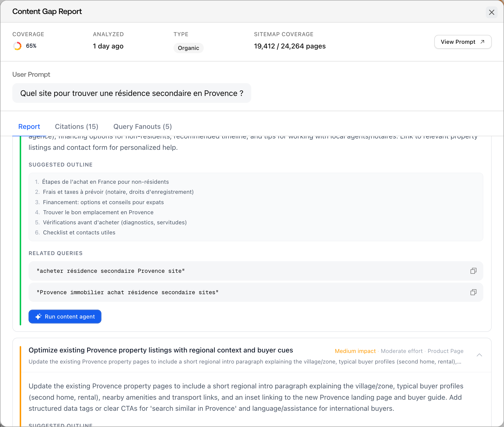Click the user prompt text box

coord(132,93)
